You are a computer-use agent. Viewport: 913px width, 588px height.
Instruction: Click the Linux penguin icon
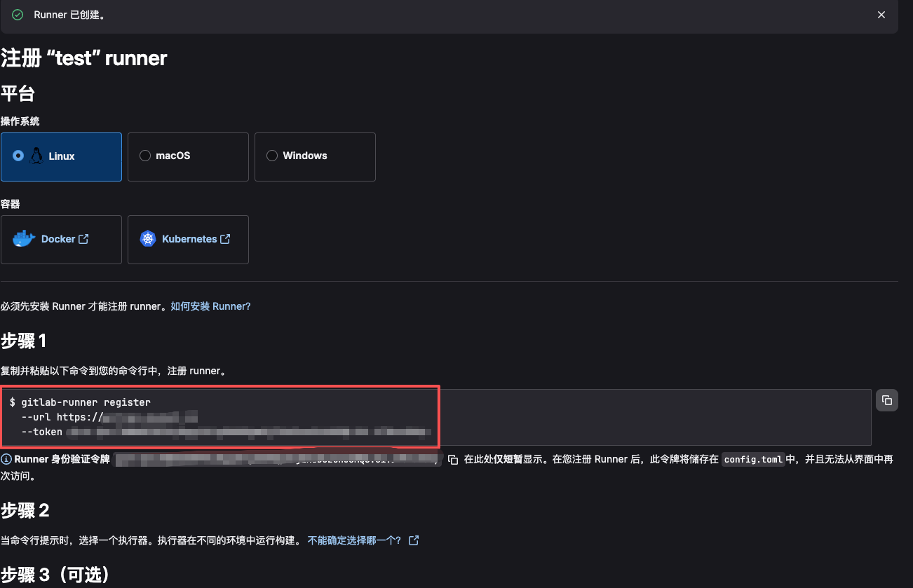click(36, 156)
